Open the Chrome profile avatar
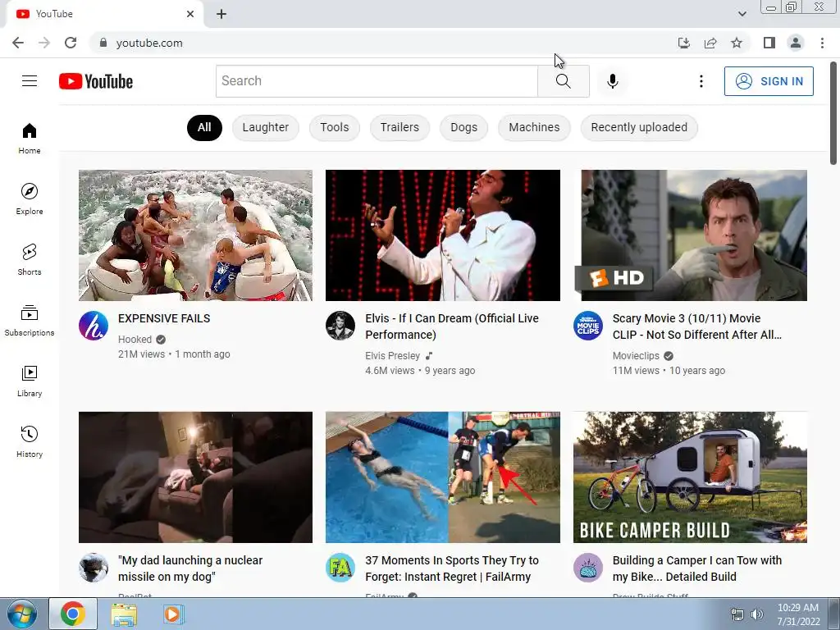Image resolution: width=840 pixels, height=630 pixels. (796, 43)
